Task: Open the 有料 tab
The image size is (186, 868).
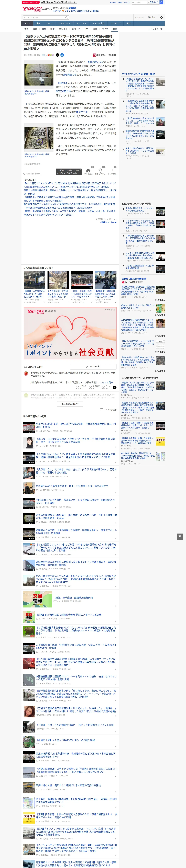Action: coord(128,24)
